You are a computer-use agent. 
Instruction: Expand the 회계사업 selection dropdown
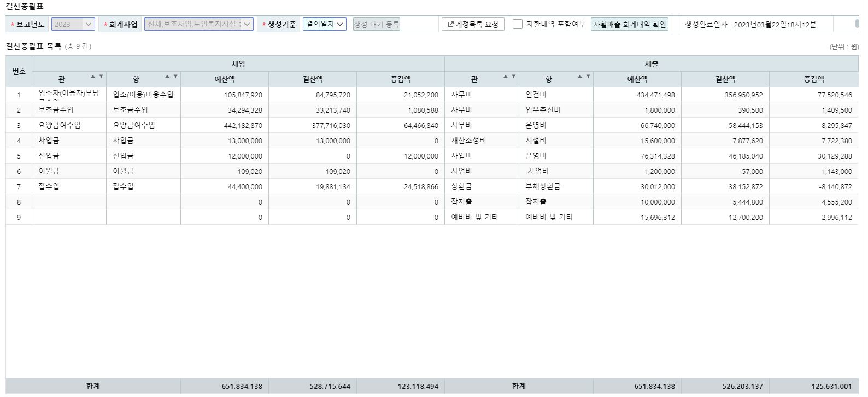(199, 24)
